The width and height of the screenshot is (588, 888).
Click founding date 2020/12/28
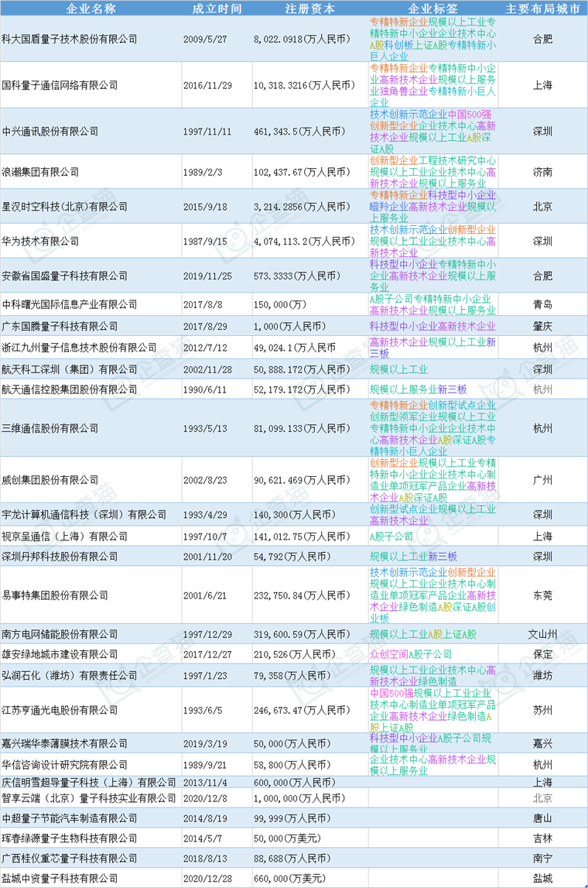tap(207, 879)
